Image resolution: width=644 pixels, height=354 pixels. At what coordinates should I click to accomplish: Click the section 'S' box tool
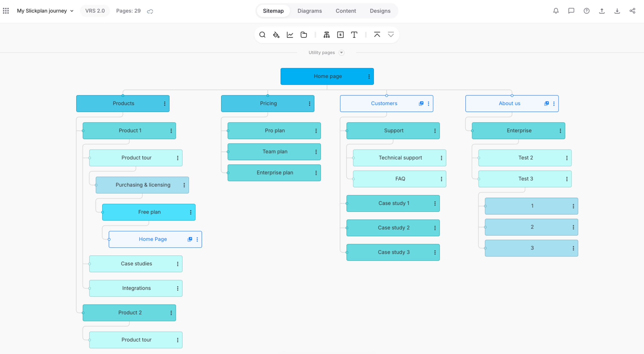click(340, 35)
